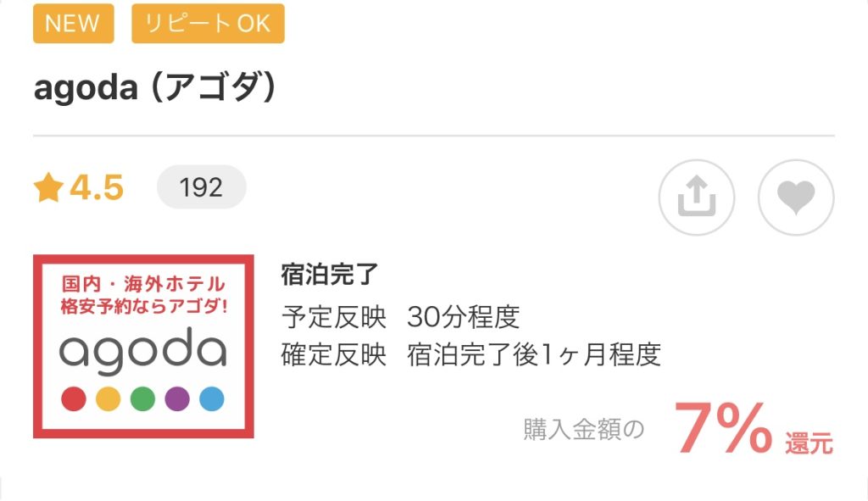Viewport: 868px width, 501px height.
Task: Click the 7% cashback rate
Action: (723, 430)
